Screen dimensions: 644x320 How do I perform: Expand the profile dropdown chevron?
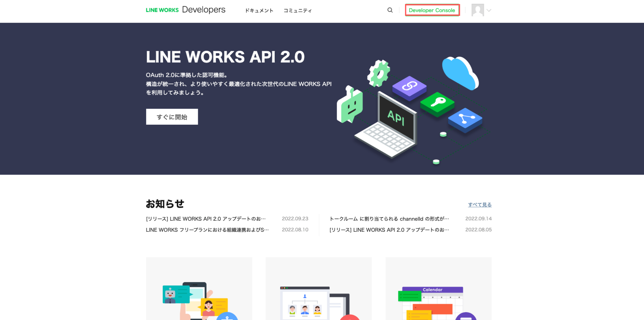tap(489, 10)
